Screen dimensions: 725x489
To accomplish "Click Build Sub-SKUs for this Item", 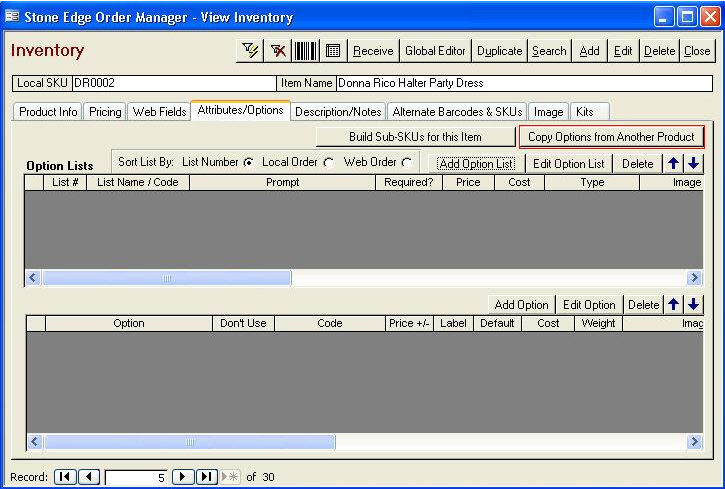I will pyautogui.click(x=415, y=137).
